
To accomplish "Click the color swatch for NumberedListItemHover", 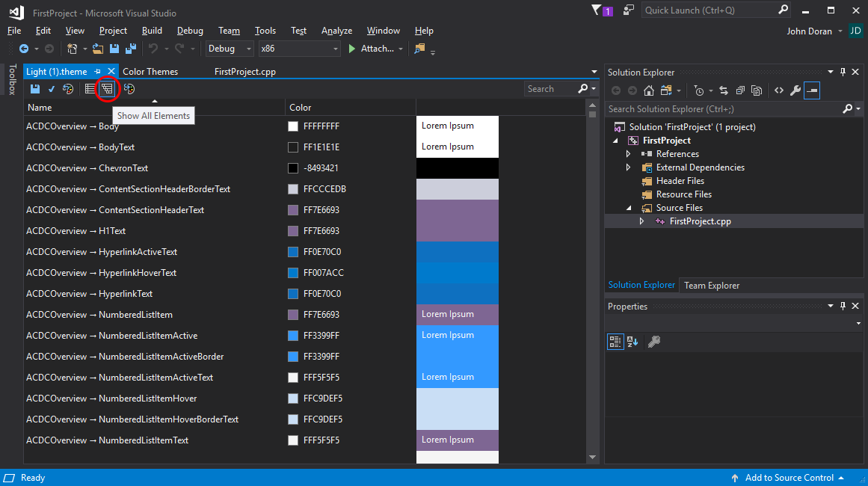I will coord(293,399).
